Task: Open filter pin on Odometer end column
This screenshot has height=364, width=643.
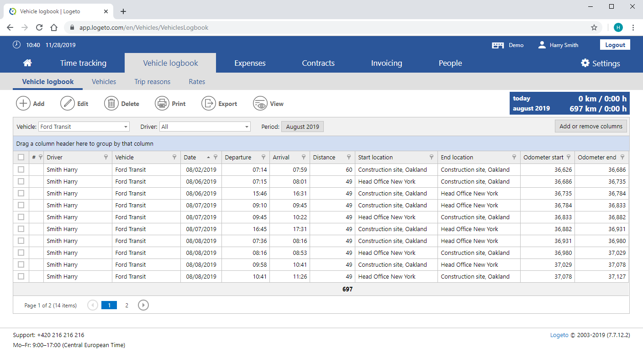Action: pyautogui.click(x=622, y=157)
